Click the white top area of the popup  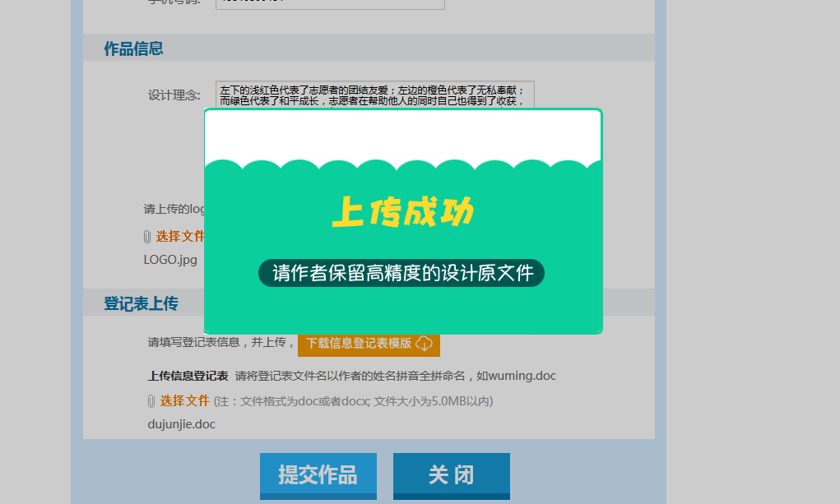[x=402, y=132]
